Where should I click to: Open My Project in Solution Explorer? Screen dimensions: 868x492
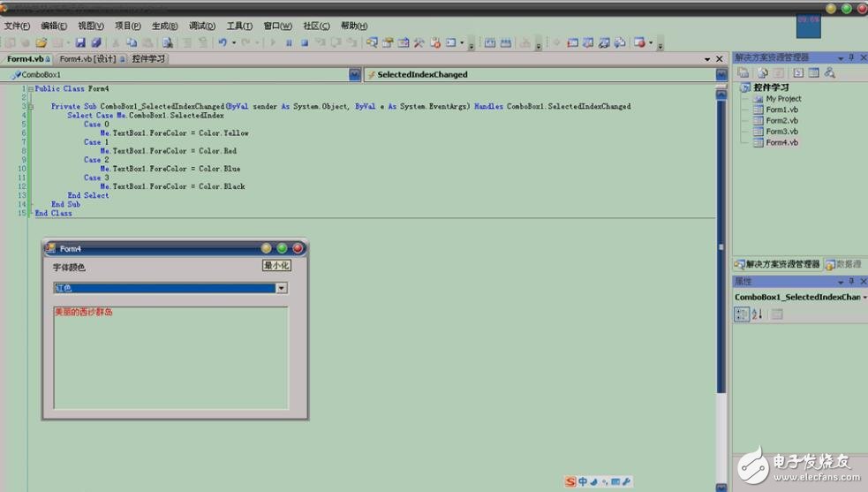tap(783, 99)
